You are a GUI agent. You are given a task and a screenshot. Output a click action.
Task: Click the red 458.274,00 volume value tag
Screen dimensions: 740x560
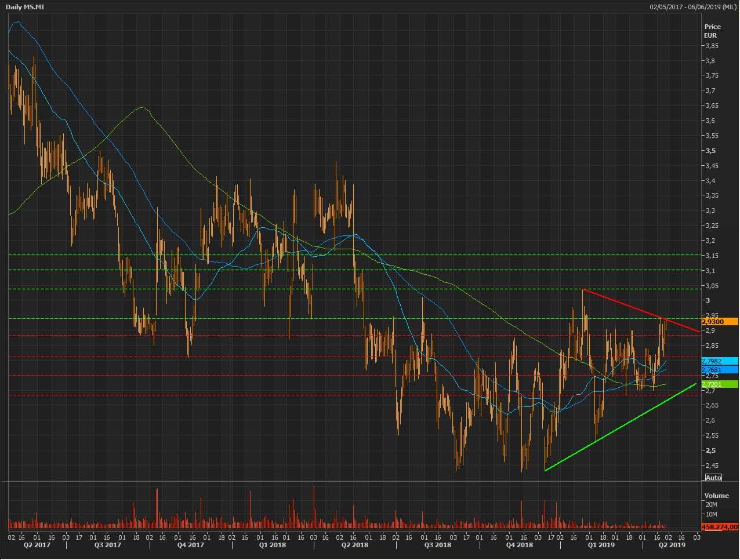[x=719, y=527]
